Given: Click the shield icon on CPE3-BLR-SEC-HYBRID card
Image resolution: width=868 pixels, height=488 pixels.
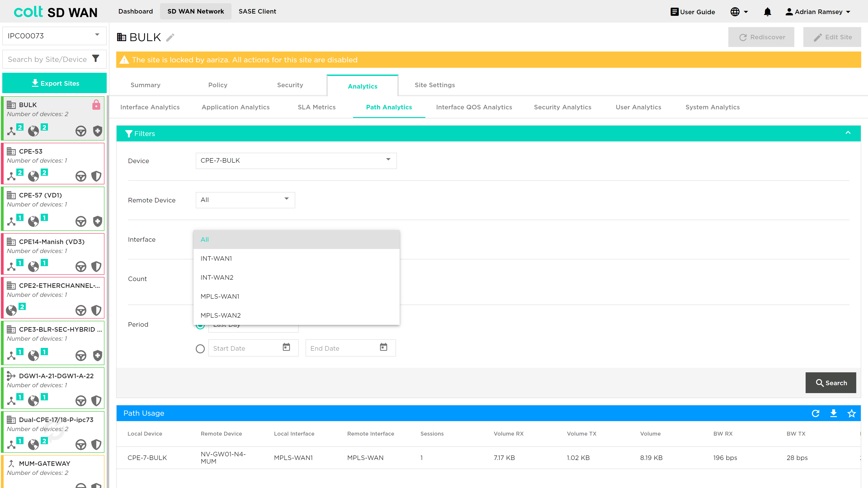Looking at the screenshot, I should tap(97, 355).
